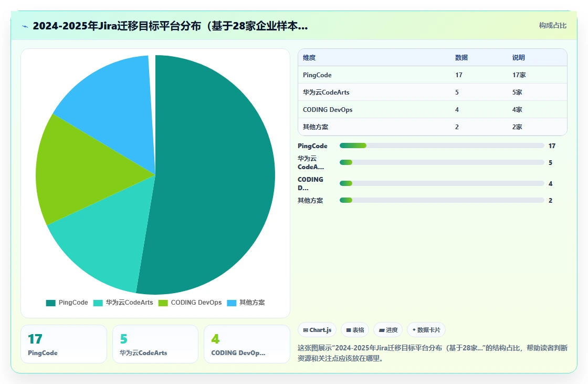Toggle 其他方案 legend color box
Image resolution: width=588 pixels, height=384 pixels.
(232, 303)
